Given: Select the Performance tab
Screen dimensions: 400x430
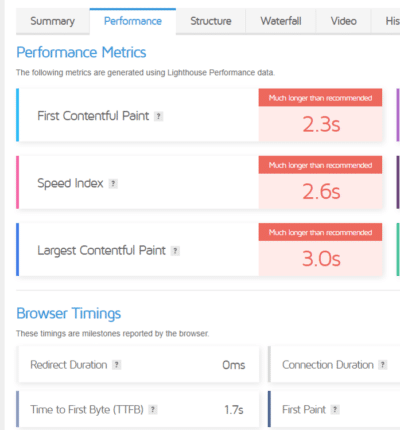Looking at the screenshot, I should [133, 21].
